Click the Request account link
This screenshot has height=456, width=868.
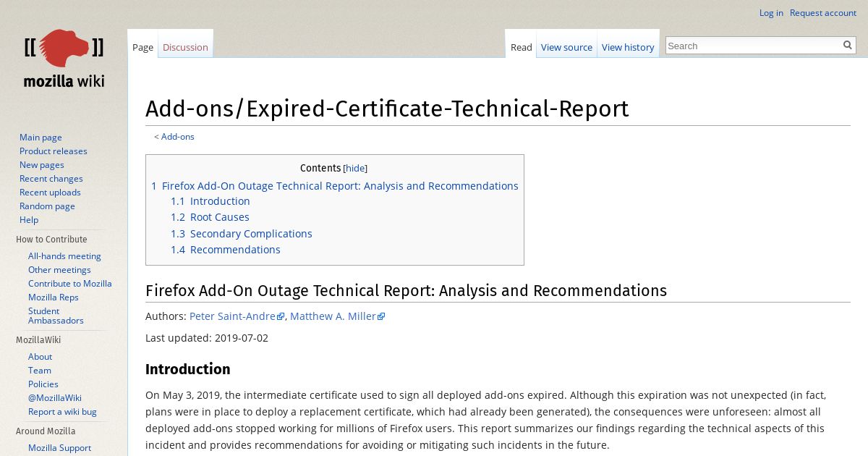pos(823,13)
